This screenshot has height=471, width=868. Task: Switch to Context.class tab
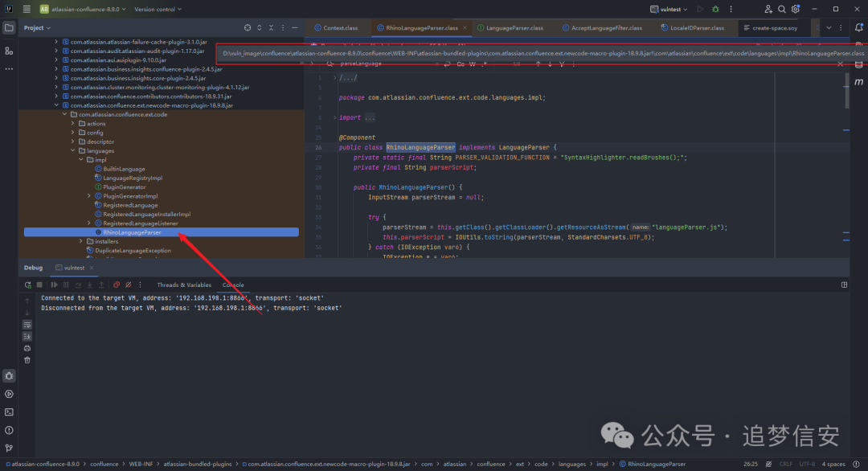coord(336,27)
